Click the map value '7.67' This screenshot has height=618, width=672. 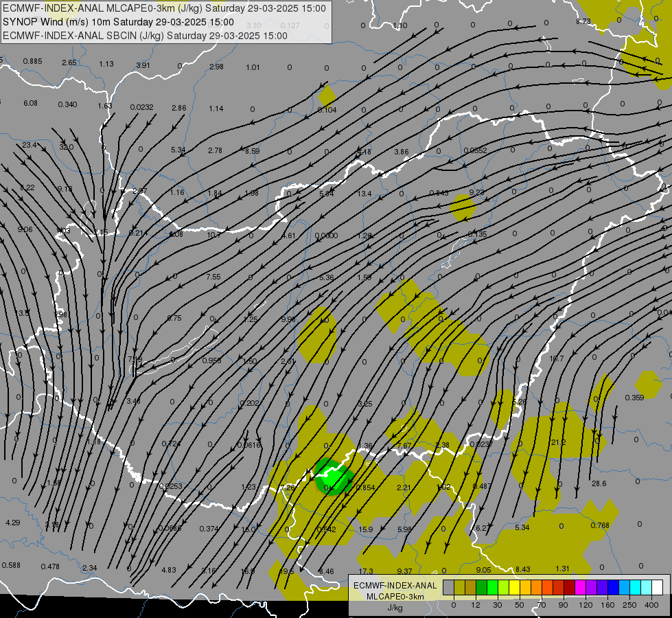404,446
